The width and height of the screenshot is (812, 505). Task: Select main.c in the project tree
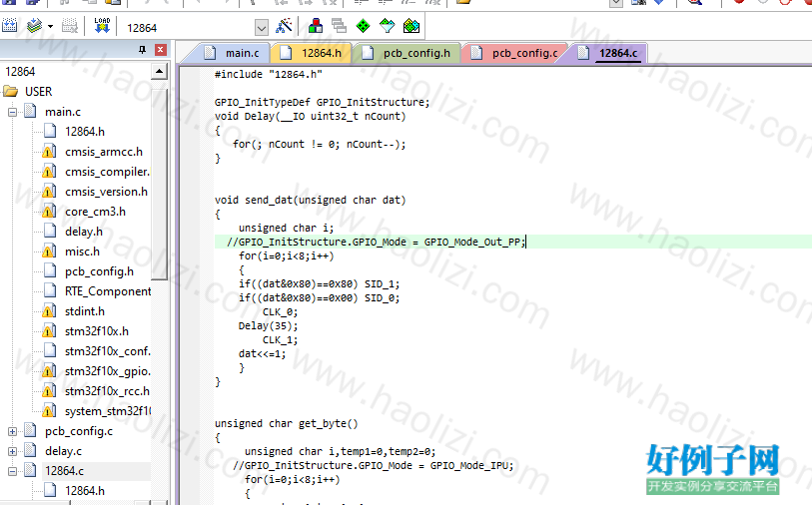click(63, 112)
